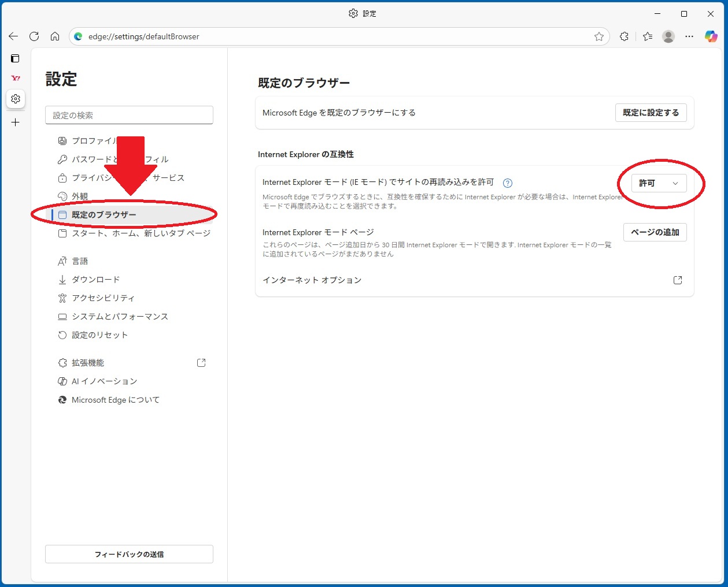Viewport: 728px width, 587px height.
Task: Add page to favorites star icon
Action: 599,36
